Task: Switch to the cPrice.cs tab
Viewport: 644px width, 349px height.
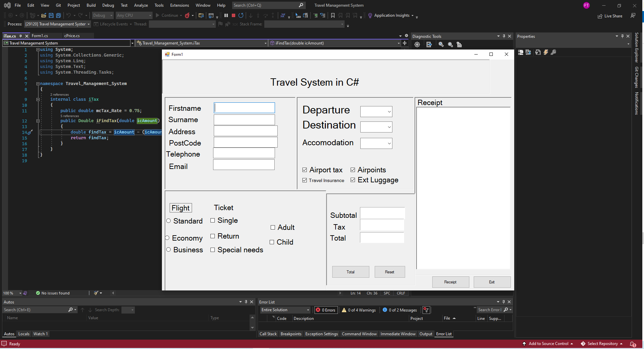Action: (72, 36)
